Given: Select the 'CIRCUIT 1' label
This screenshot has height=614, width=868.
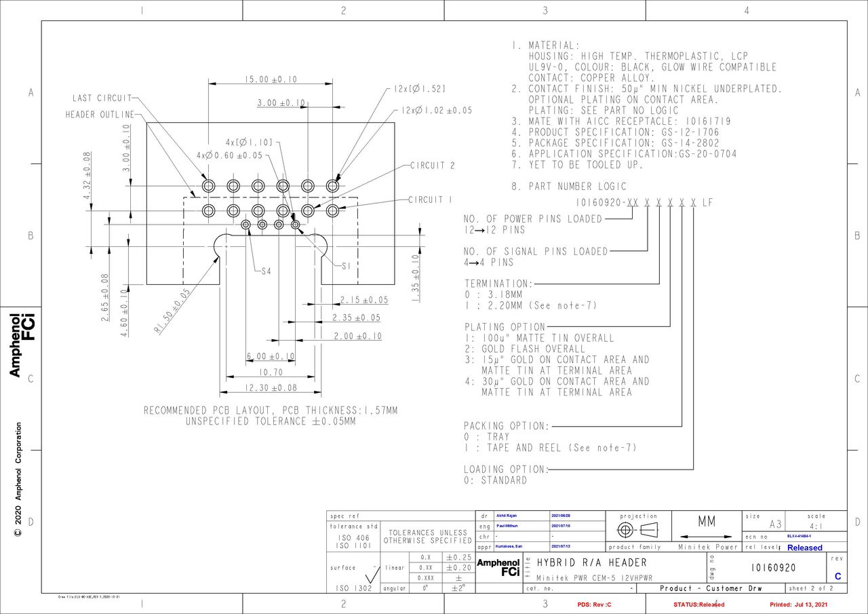Looking at the screenshot, I should 430,200.
